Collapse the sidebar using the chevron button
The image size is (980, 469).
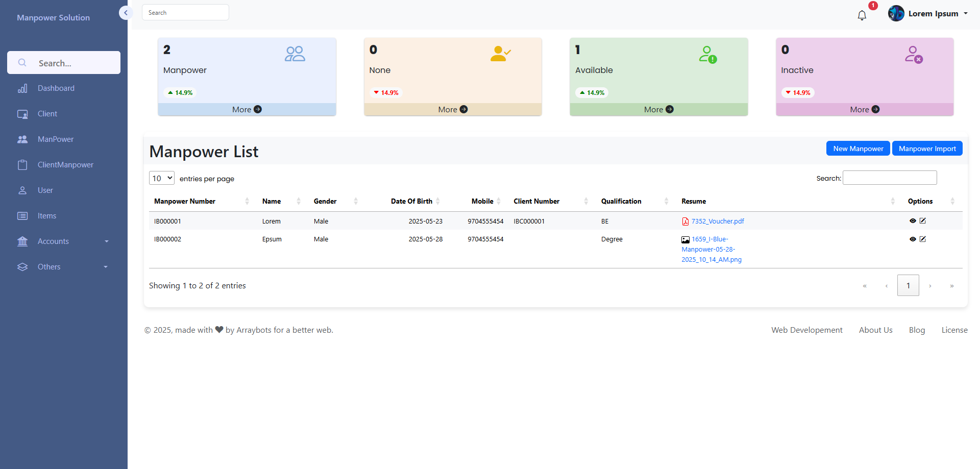pos(126,13)
